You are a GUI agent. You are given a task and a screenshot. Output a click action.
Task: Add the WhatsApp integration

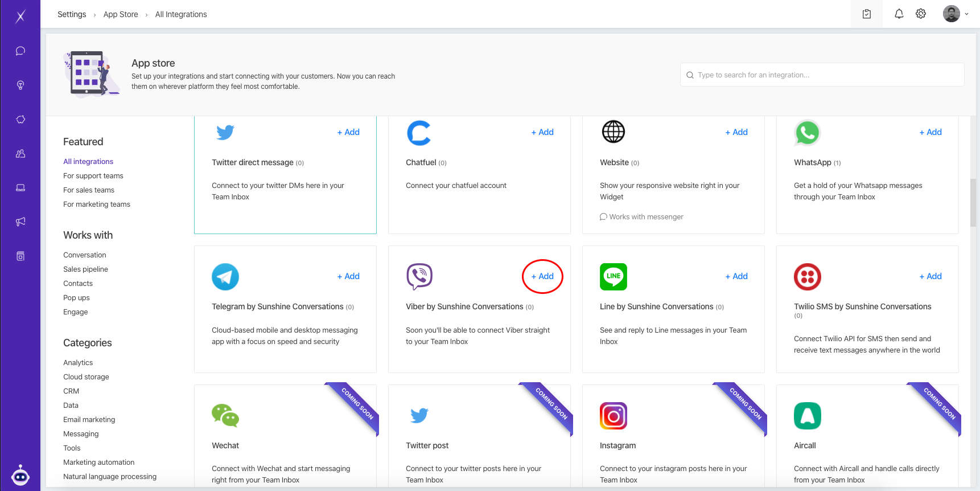(x=930, y=132)
